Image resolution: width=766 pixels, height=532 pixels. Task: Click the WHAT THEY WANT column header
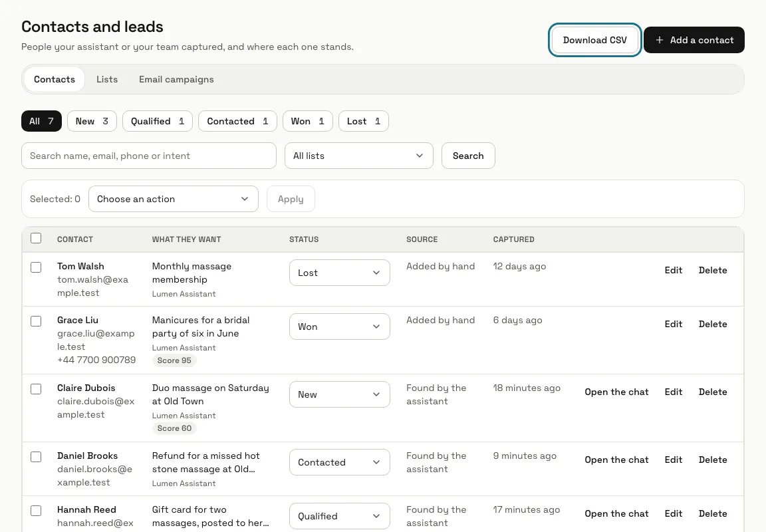click(187, 239)
